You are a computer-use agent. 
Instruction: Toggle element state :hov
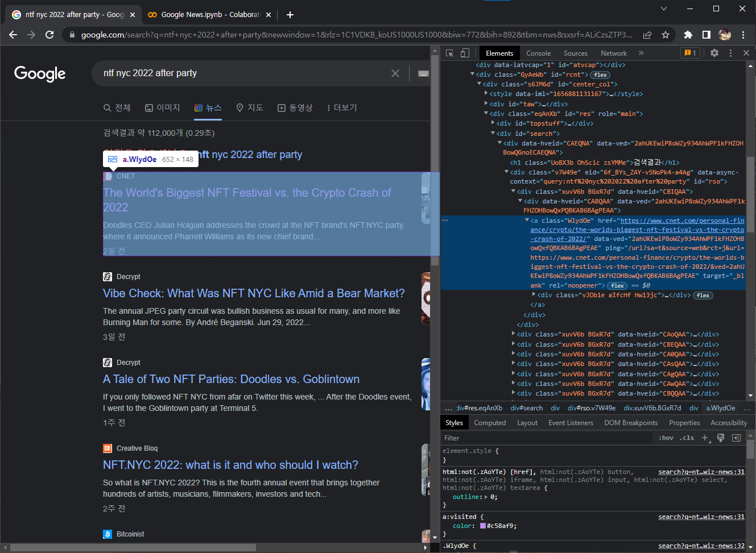(666, 438)
